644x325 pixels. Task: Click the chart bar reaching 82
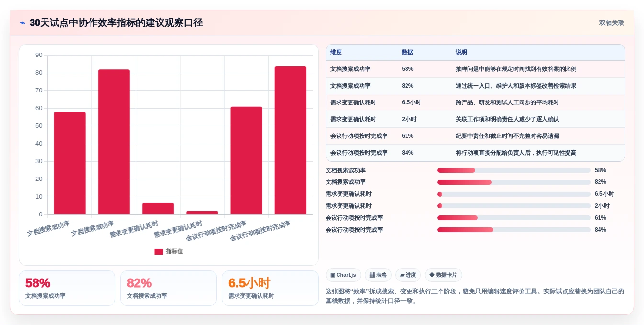coord(114,142)
